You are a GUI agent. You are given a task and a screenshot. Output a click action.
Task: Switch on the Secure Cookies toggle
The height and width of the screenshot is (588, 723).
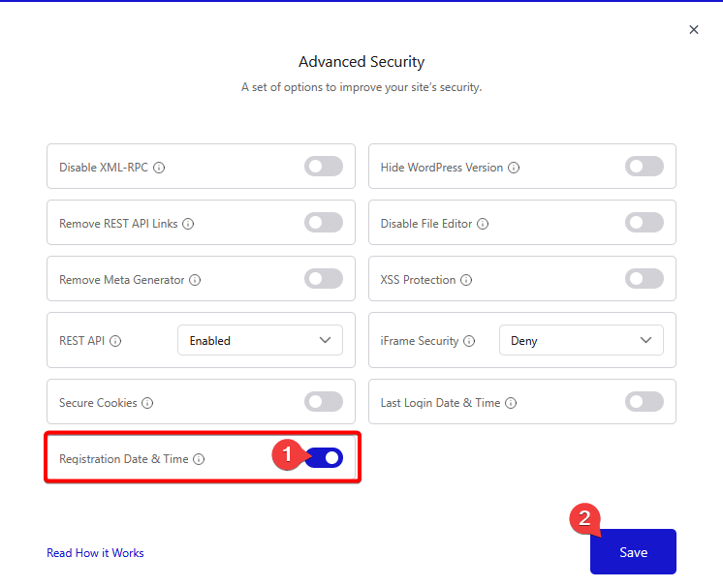(324, 402)
